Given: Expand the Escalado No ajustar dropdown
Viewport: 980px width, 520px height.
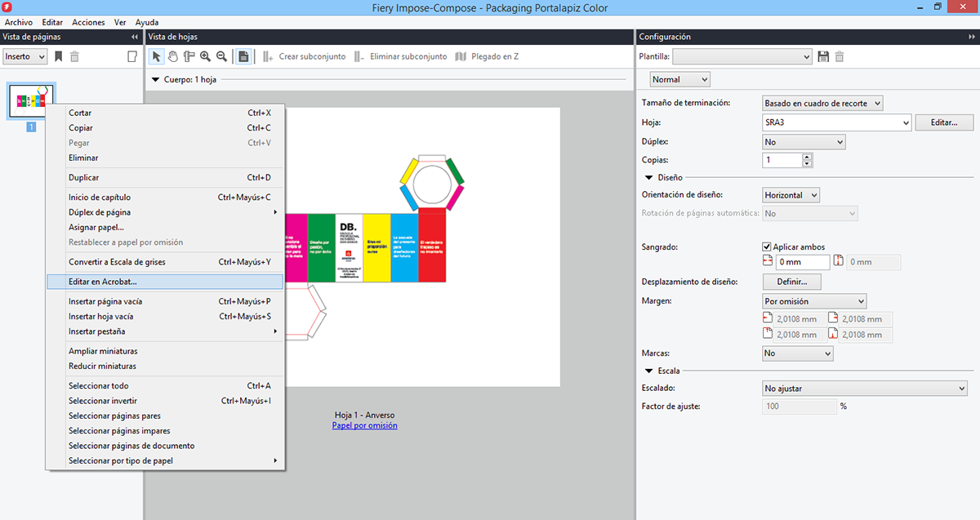Looking at the screenshot, I should (x=961, y=389).
